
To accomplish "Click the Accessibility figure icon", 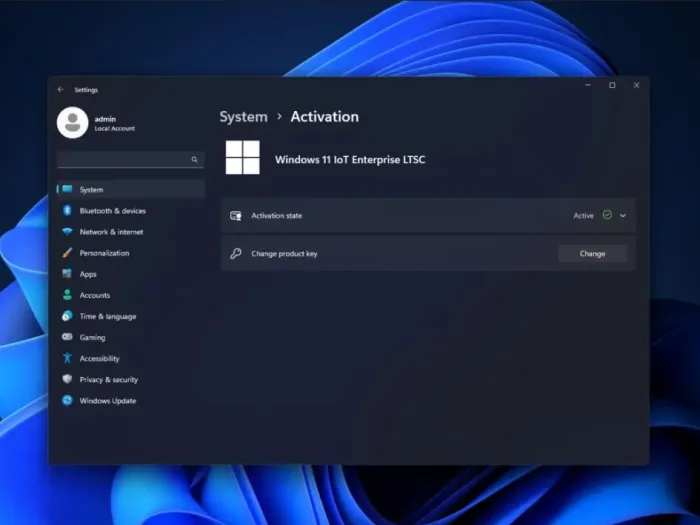I will coord(67,358).
